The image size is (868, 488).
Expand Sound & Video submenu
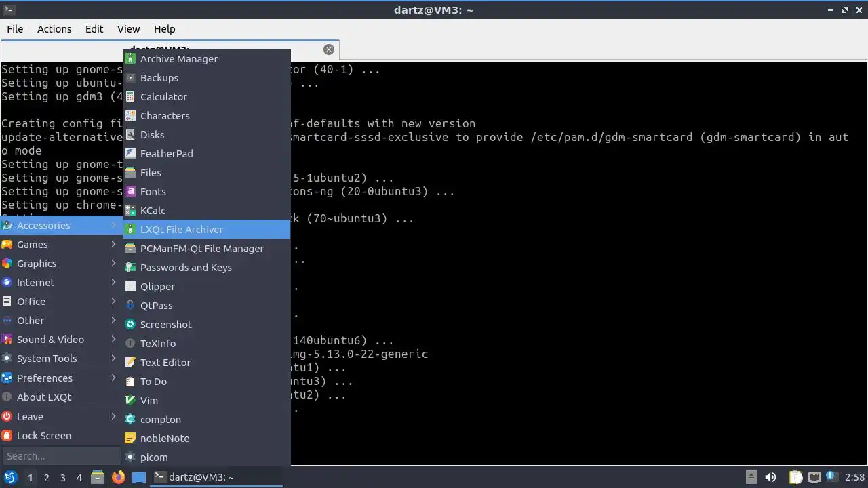click(61, 340)
